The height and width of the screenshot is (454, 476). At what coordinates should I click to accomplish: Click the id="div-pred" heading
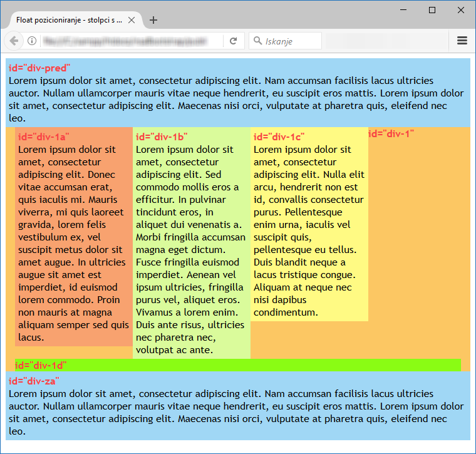tap(39, 68)
